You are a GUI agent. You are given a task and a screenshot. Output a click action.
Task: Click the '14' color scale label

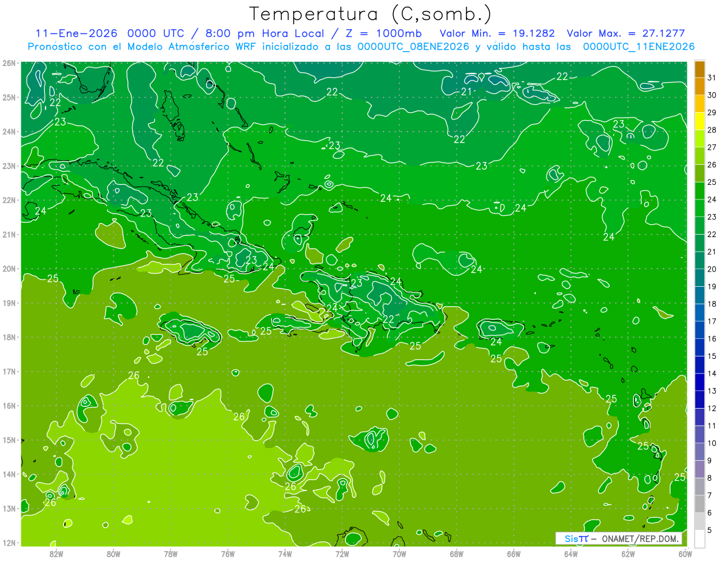(x=712, y=373)
